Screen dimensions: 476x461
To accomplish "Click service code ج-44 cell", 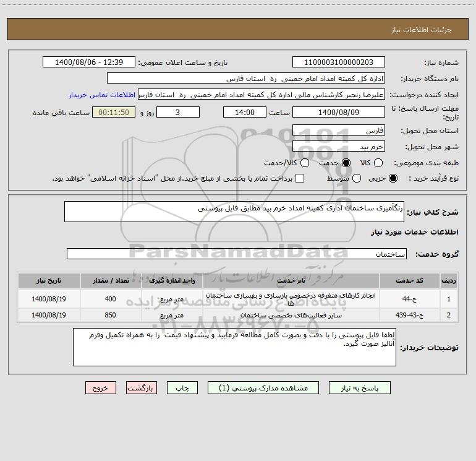I will point(409,299).
